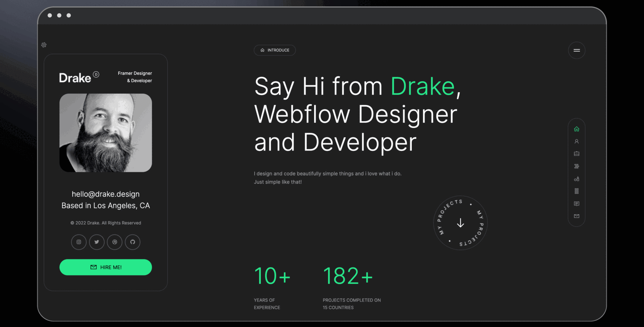Select the briefcase icon in side navigation
This screenshot has width=644, height=327.
coord(577,154)
